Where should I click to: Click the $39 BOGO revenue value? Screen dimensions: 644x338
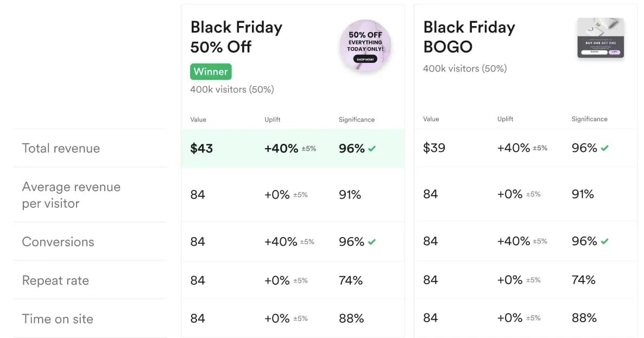[x=434, y=148]
